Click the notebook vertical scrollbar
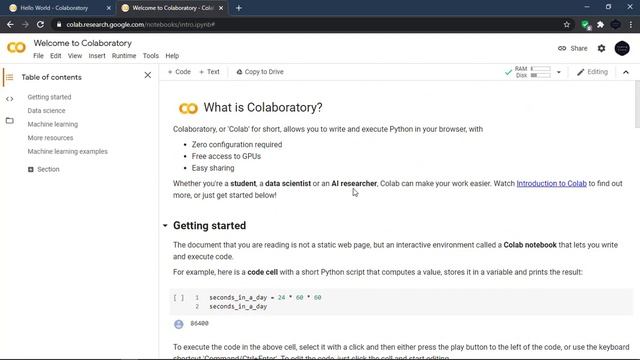640x360 pixels. (637, 104)
